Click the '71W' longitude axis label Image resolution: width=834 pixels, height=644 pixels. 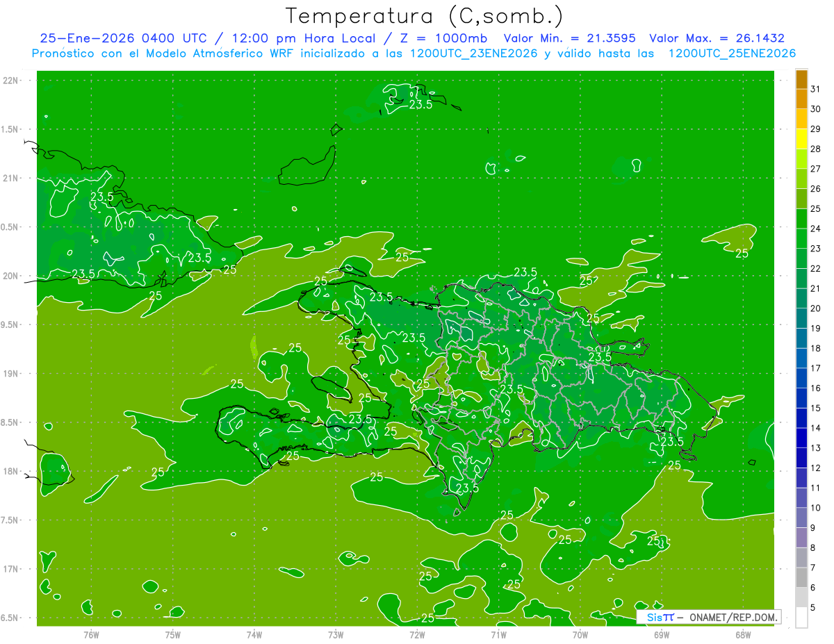pos(498,635)
